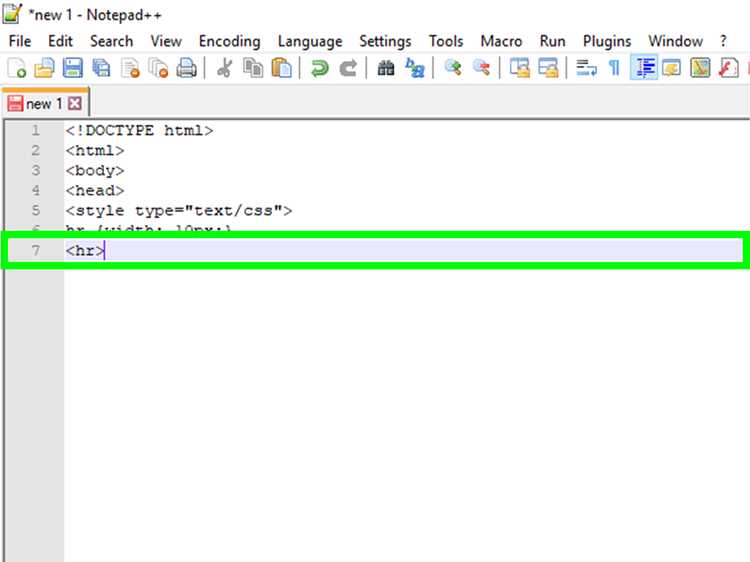Place cursor after <hr> on line 7
This screenshot has width=750, height=562.
coord(105,251)
